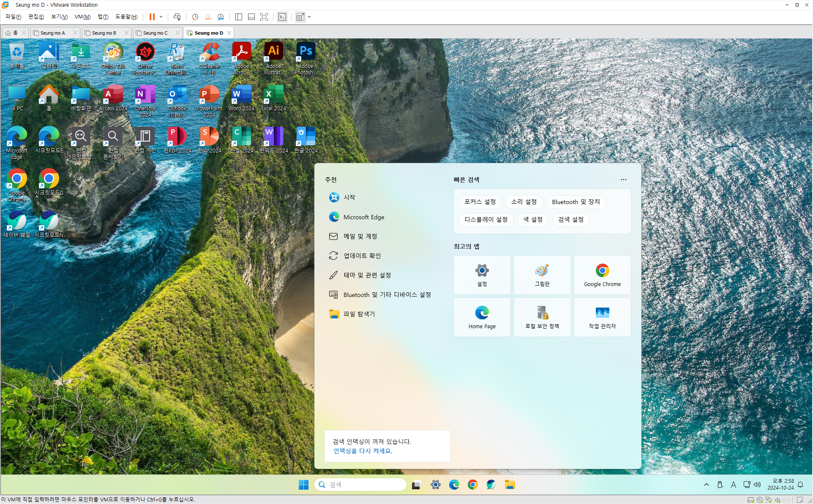
Task: Click the 소리 설정 quick search chip
Action: 524,202
